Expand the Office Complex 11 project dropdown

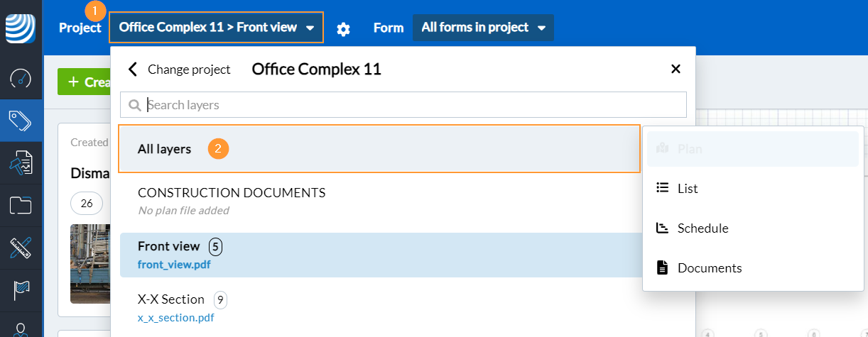click(x=217, y=28)
